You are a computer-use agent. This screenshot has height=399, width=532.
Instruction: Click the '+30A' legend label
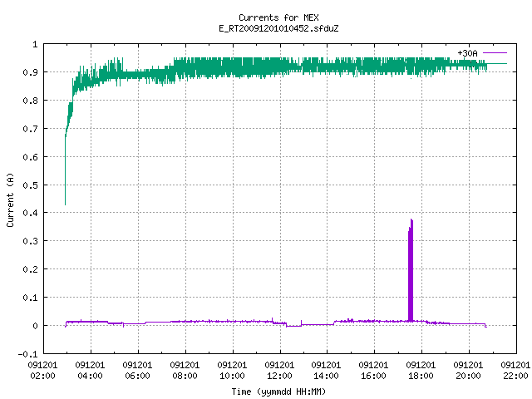[x=467, y=53]
